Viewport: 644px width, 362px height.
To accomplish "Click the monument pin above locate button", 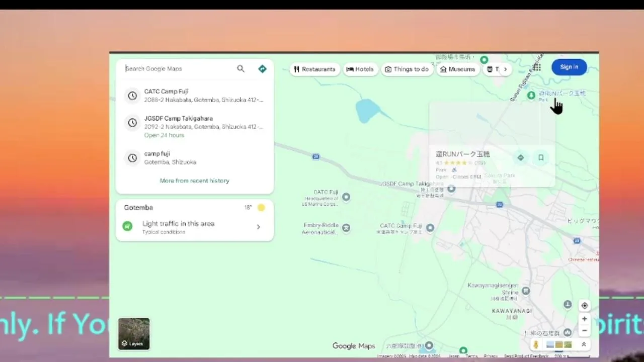I will click(x=568, y=304).
